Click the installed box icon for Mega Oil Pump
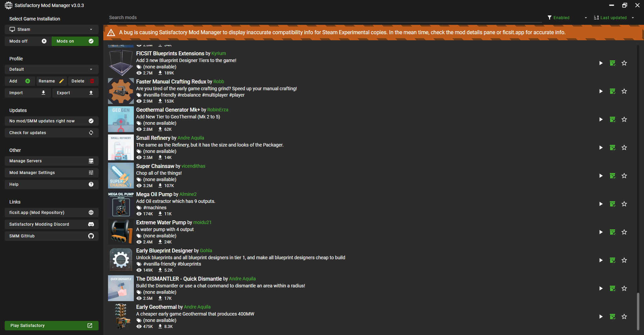 point(612,204)
